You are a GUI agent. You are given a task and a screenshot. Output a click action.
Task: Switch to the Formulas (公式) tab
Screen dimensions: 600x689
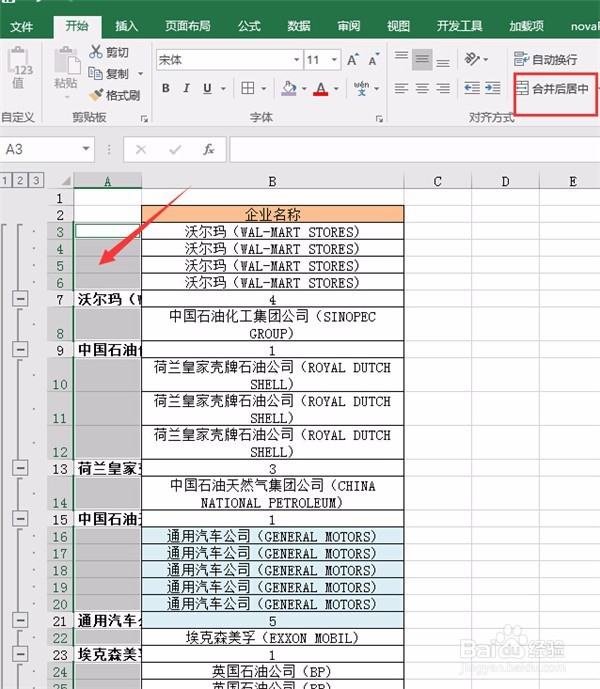(249, 26)
